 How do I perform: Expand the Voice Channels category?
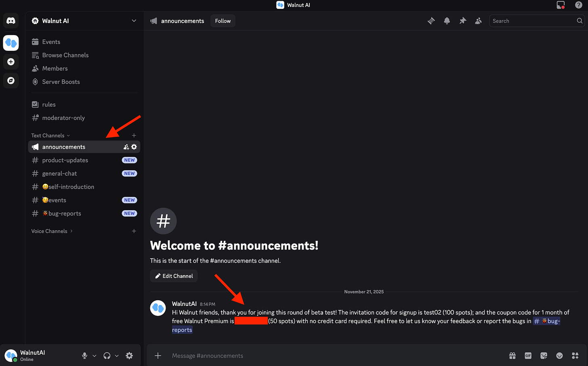point(52,231)
